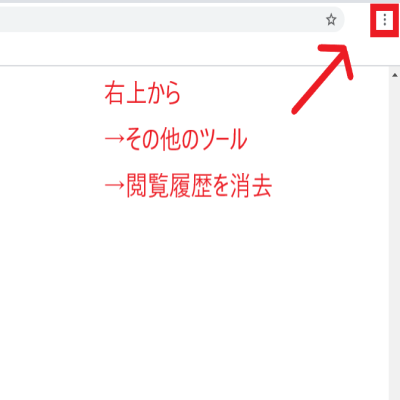Click the scrollbar up arrow
The image size is (400, 400).
pyautogui.click(x=395, y=75)
